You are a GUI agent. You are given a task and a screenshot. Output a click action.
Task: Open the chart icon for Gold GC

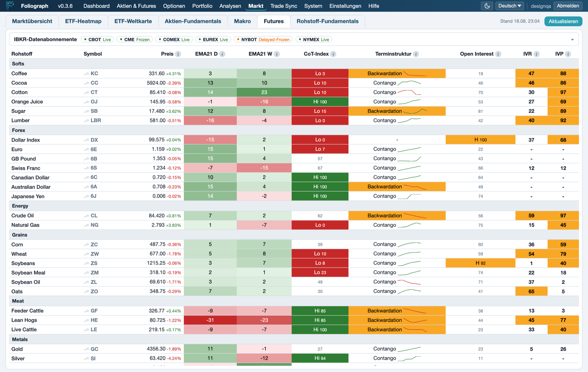click(x=86, y=349)
